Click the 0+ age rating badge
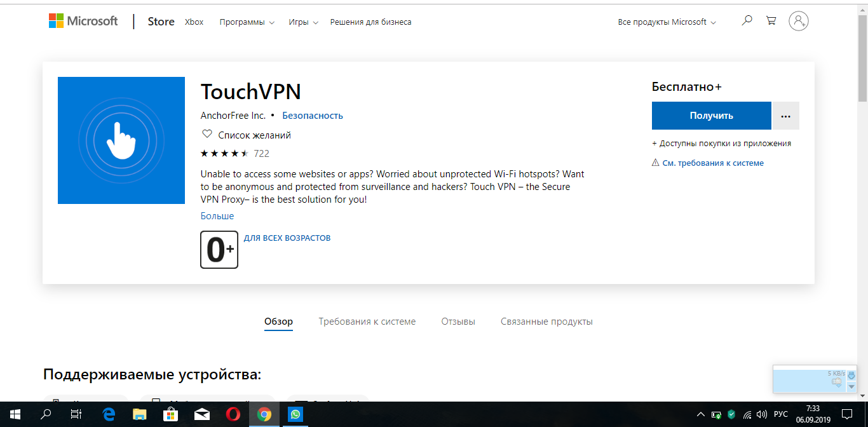 [x=219, y=250]
